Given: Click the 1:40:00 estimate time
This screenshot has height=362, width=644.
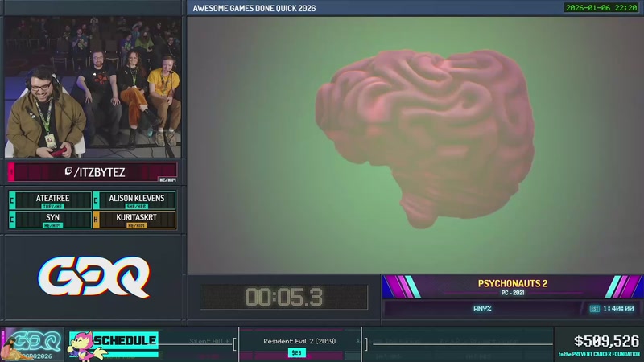Looking at the screenshot, I should [618, 309].
